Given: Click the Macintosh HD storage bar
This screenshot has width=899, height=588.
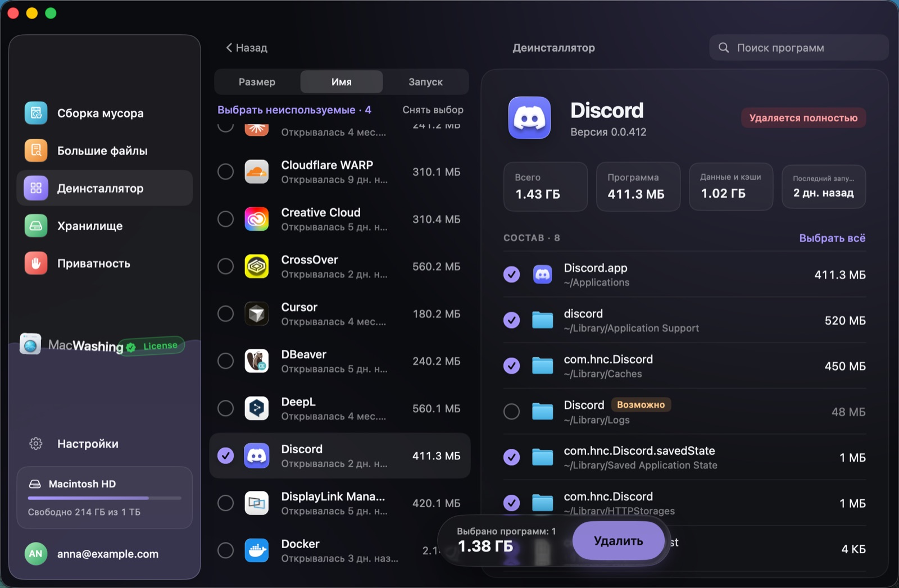Looking at the screenshot, I should tap(105, 498).
